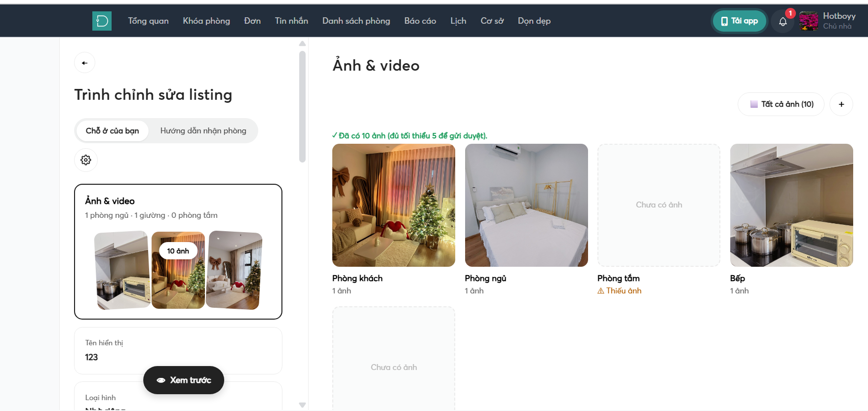Click Tất cả ảnh (10) button

pos(781,104)
